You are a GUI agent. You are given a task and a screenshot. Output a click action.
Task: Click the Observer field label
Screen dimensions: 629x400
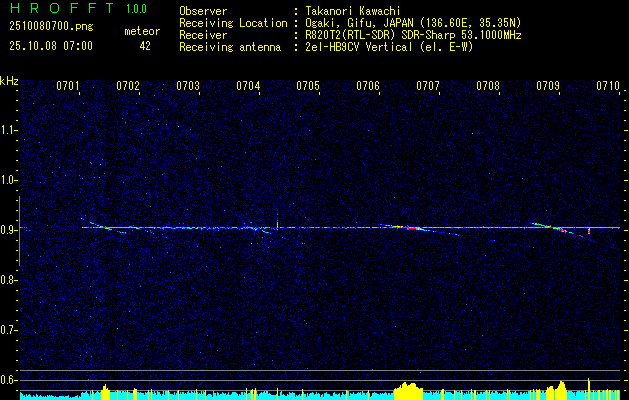tap(203, 11)
